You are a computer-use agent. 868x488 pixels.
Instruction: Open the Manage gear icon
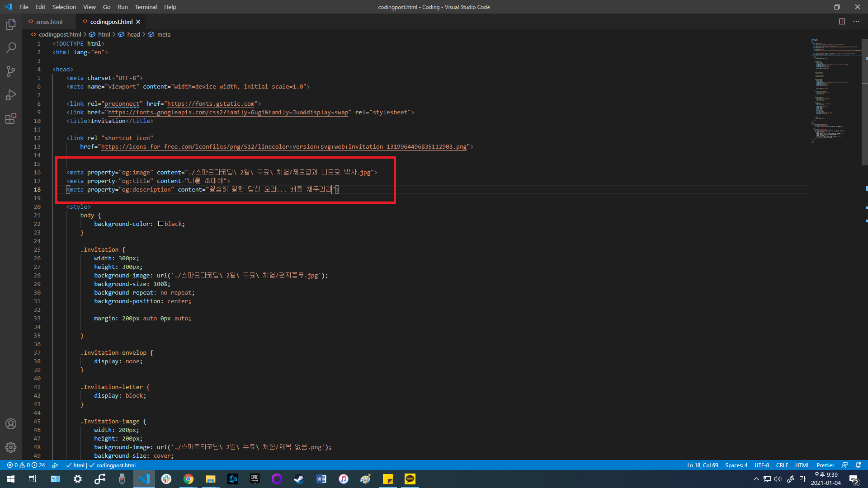point(11,447)
